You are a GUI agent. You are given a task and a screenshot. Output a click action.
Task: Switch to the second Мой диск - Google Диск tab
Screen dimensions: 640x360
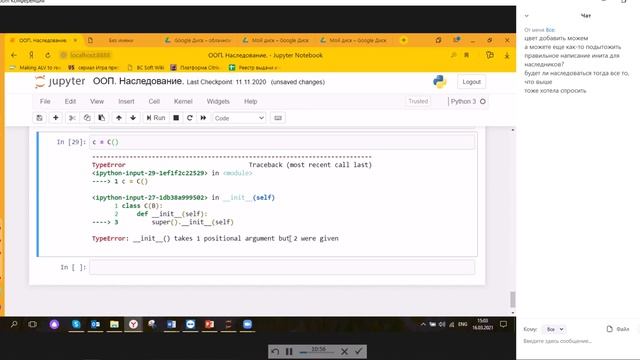click(x=354, y=40)
